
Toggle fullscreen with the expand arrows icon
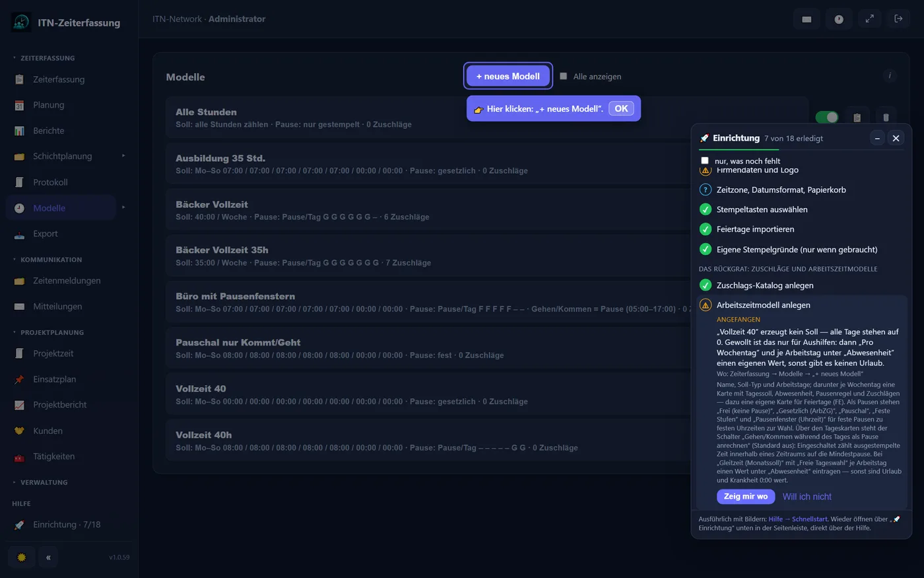[x=870, y=19]
